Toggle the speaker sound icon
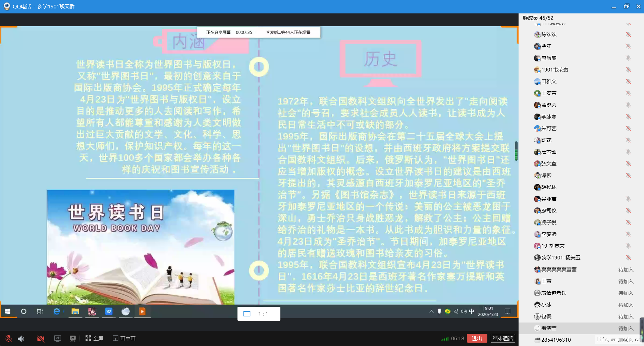This screenshot has width=644, height=346. click(x=21, y=339)
